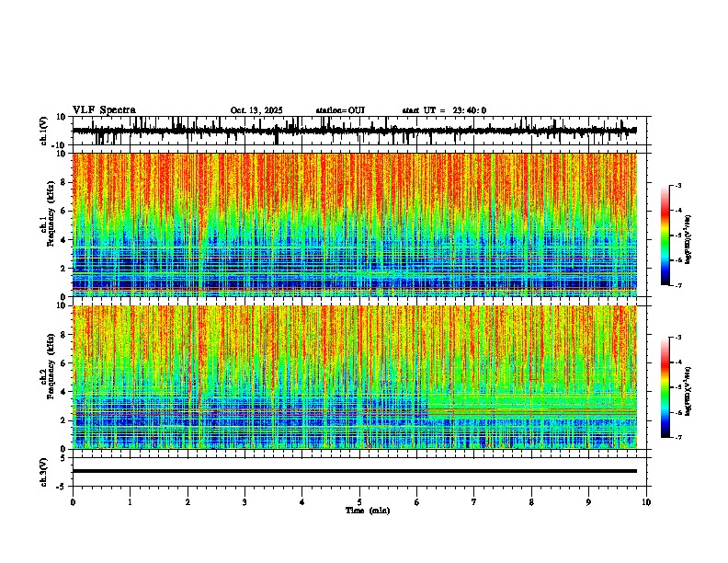Click the "2" tick on the time axis

click(188, 502)
